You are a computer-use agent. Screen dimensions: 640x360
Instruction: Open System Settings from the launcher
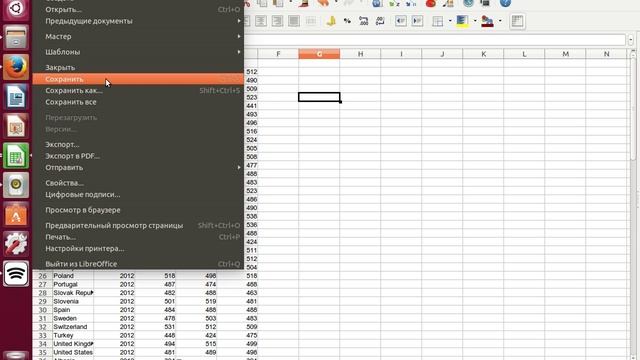[x=16, y=244]
